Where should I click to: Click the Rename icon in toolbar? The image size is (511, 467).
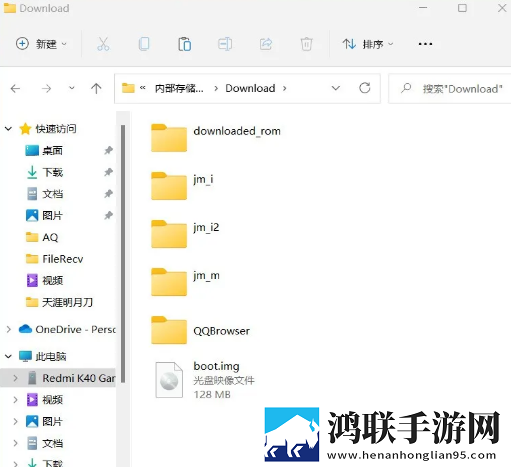225,44
